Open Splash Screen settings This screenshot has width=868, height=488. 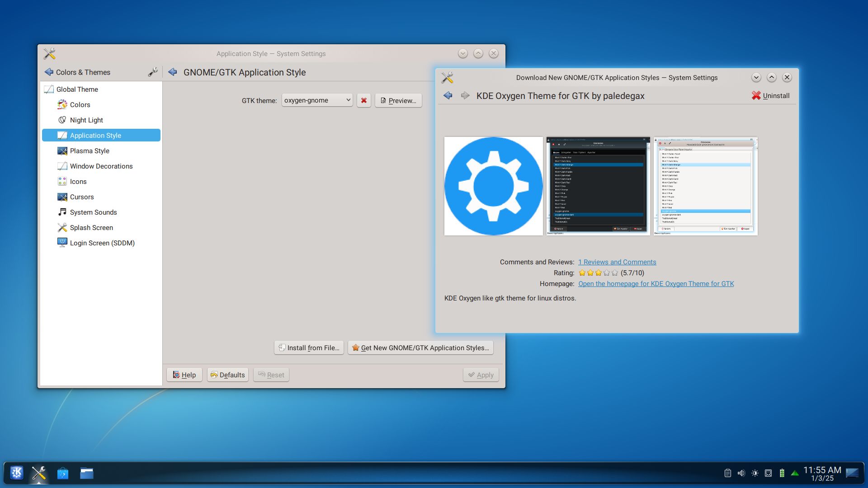pyautogui.click(x=91, y=227)
